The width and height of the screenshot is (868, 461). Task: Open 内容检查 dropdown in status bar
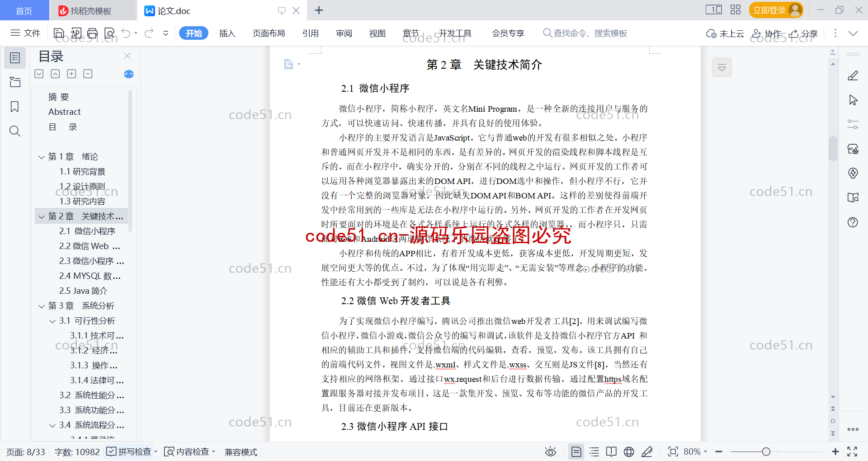[x=189, y=452]
